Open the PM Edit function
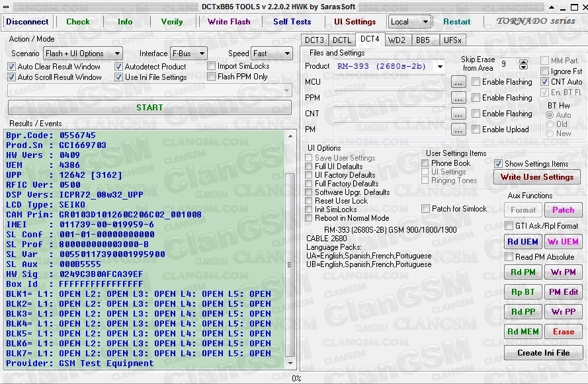 563,292
